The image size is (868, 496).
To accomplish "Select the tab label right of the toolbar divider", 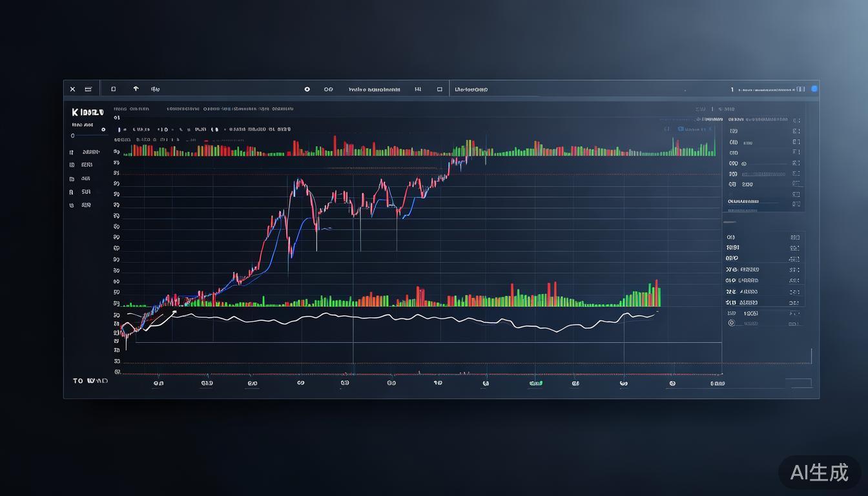I will coord(471,90).
